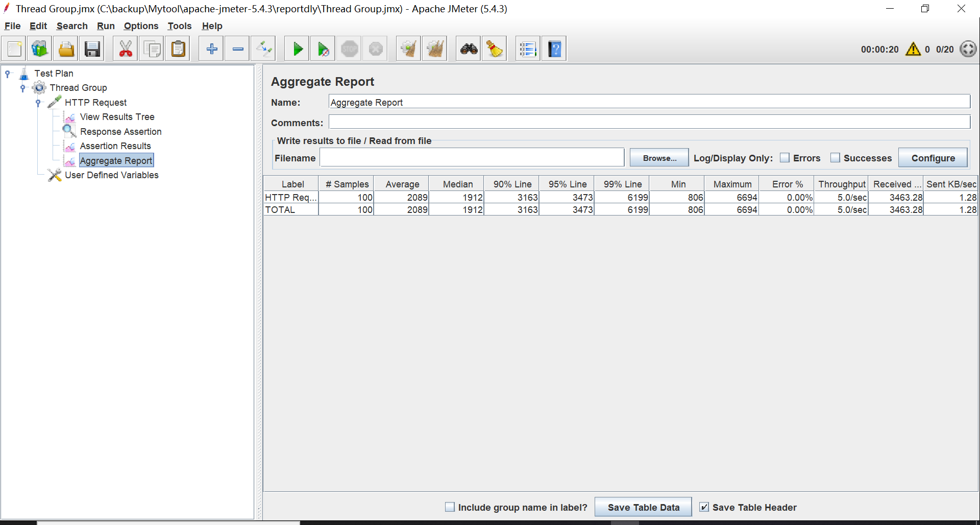Sort by the 90% Line column header
The height and width of the screenshot is (525, 980).
pyautogui.click(x=512, y=184)
